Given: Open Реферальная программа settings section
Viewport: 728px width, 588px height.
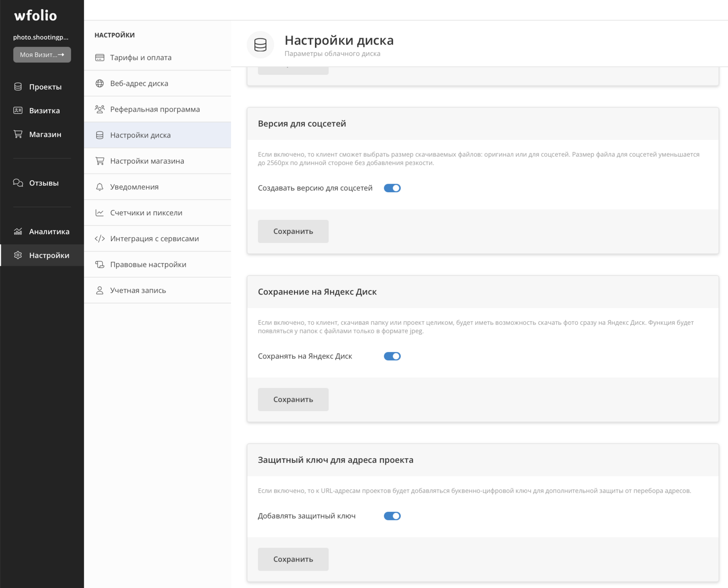Looking at the screenshot, I should [155, 109].
